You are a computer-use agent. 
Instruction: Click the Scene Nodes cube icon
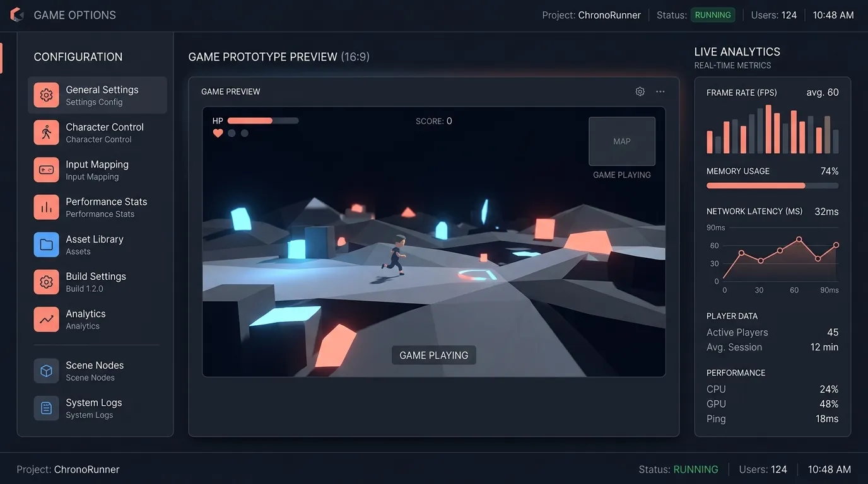click(46, 371)
